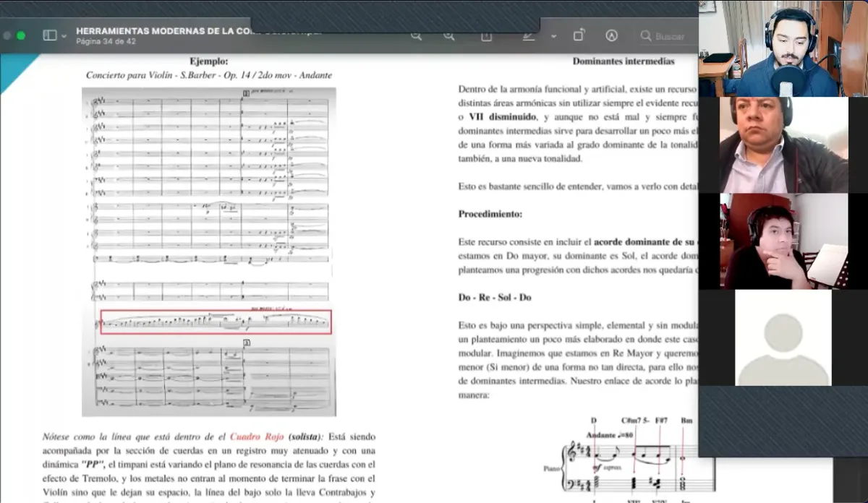Expand the highlight color dropdown arrow
The width and height of the screenshot is (868, 503).
(x=553, y=35)
